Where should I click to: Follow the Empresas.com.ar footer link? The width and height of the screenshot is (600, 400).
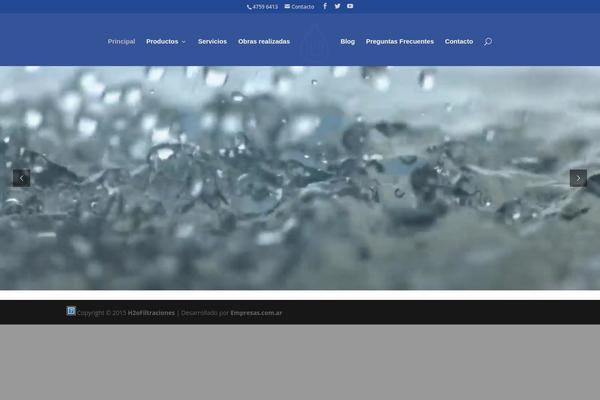256,313
